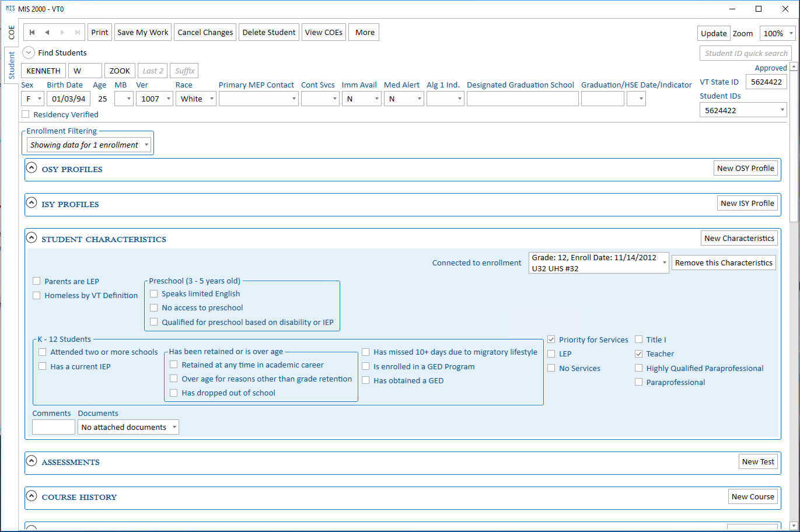Open Connected to enrollment dropdown
The image size is (800, 532).
[x=599, y=262]
